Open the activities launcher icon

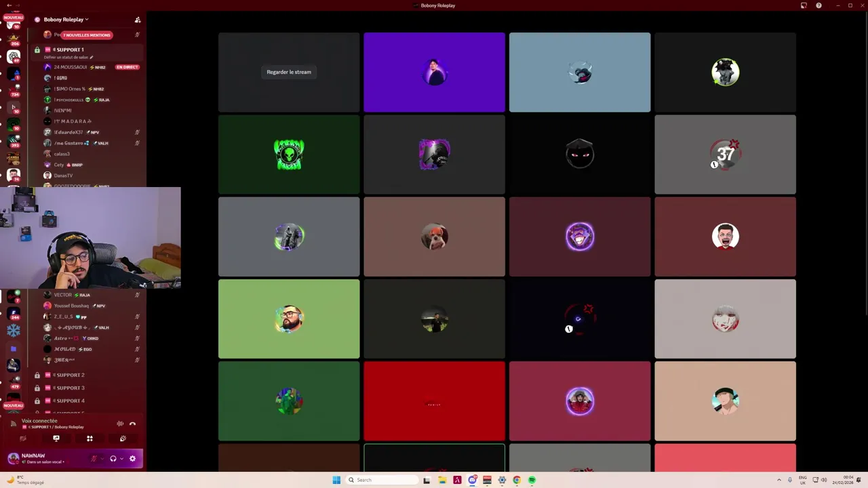coord(90,439)
